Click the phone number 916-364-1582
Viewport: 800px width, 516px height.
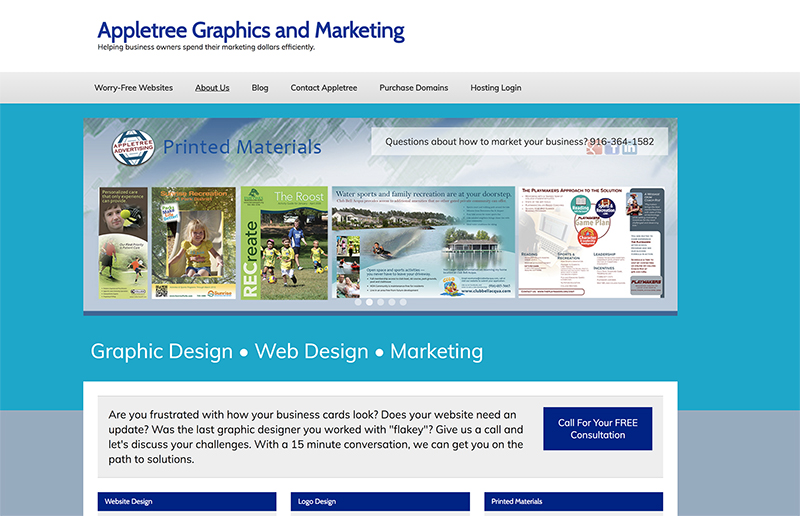tap(622, 142)
